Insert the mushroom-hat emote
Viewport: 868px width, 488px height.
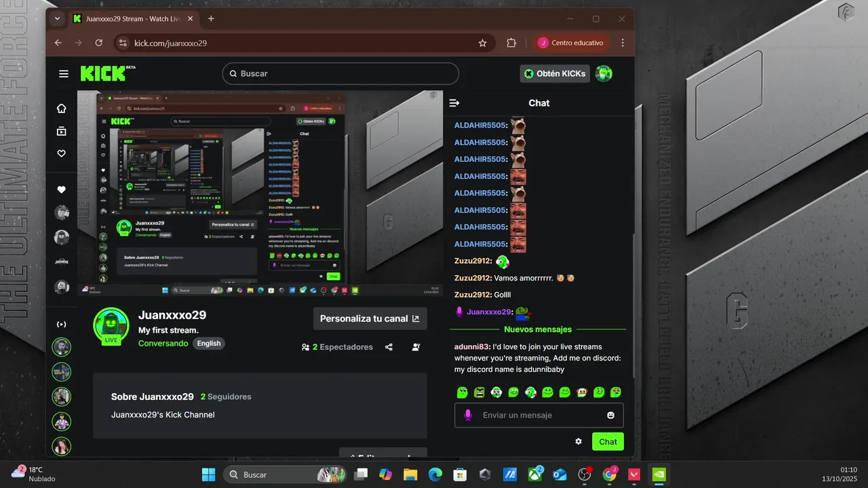pyautogui.click(x=581, y=392)
